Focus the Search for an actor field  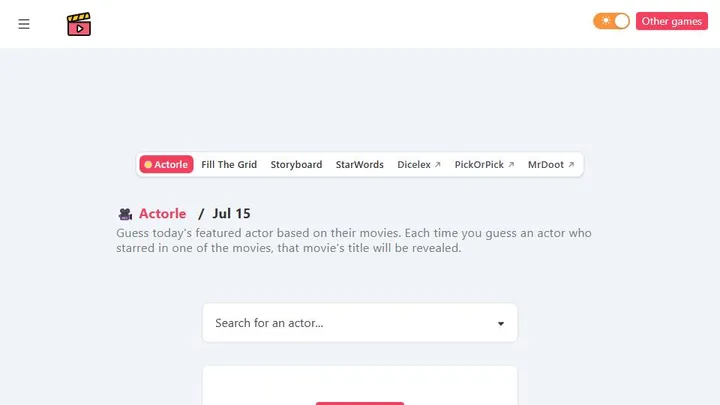click(x=360, y=323)
